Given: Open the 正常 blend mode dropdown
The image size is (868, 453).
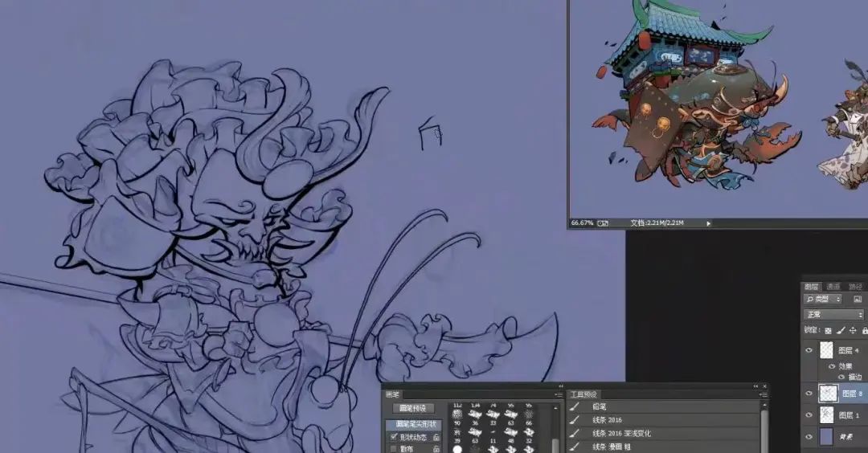Looking at the screenshot, I should (834, 315).
